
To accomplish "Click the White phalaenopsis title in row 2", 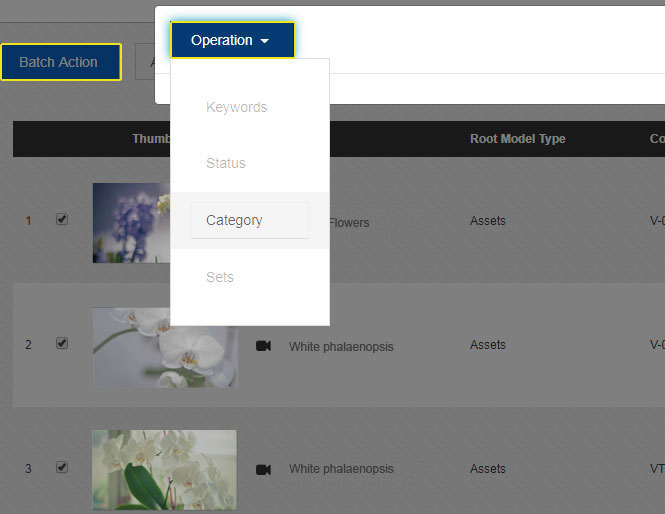I will tap(341, 347).
